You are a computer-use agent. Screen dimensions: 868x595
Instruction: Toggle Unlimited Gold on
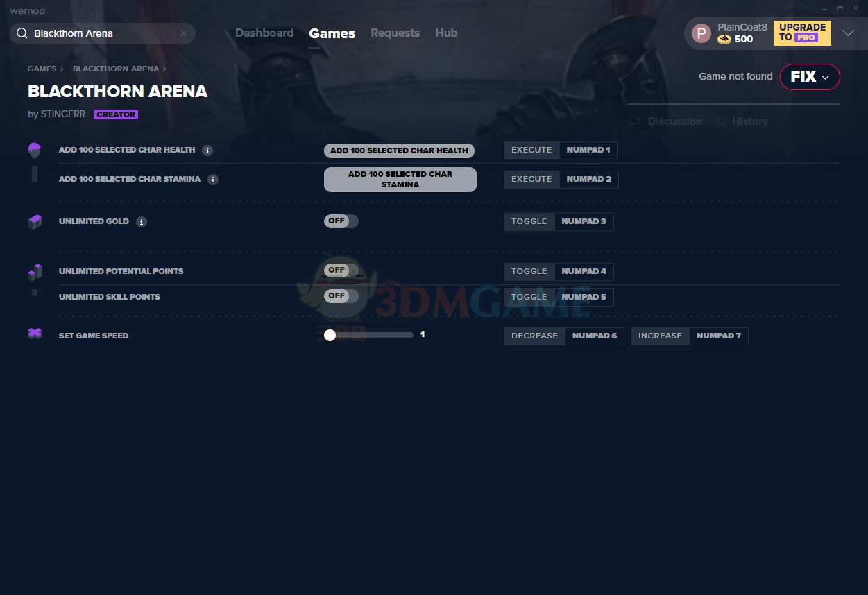pos(341,221)
